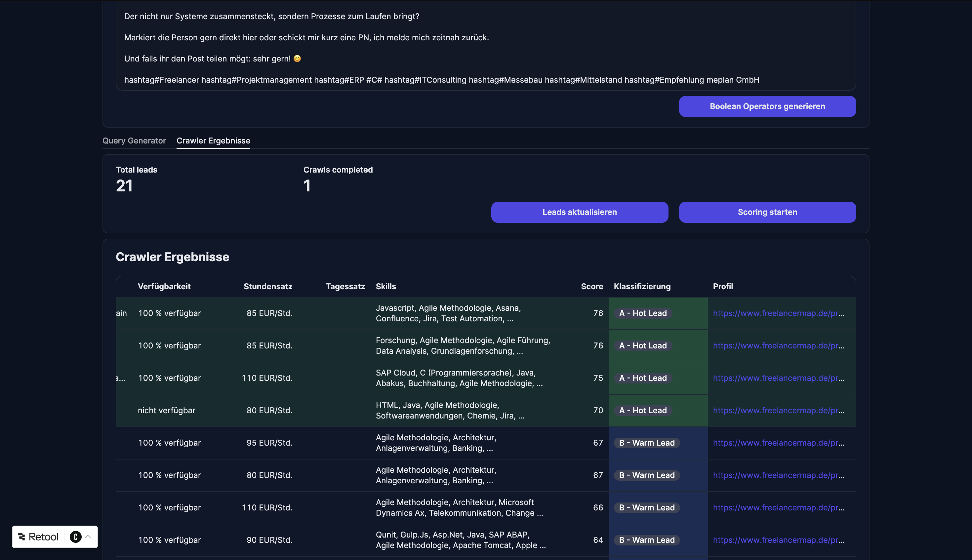Click the Verfügbarkeit column header
Viewport: 972px width, 560px height.
[x=164, y=286]
